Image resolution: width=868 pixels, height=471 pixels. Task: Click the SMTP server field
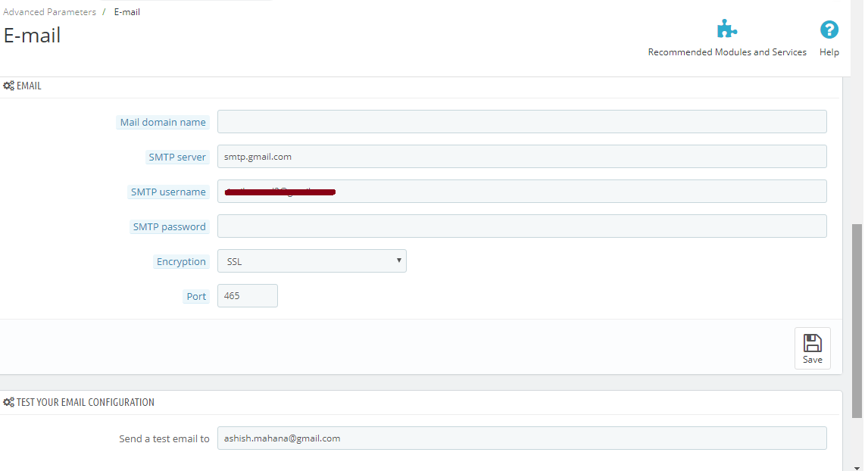click(x=522, y=157)
